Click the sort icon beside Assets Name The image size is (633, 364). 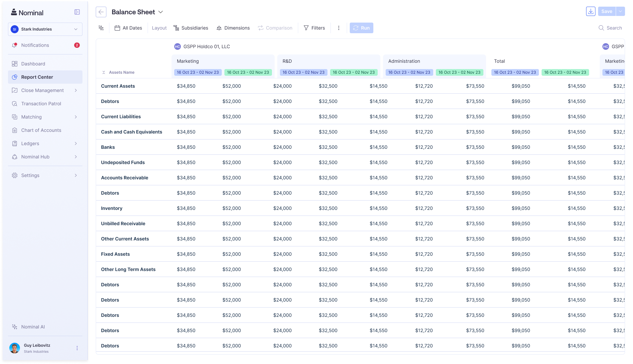tap(103, 72)
